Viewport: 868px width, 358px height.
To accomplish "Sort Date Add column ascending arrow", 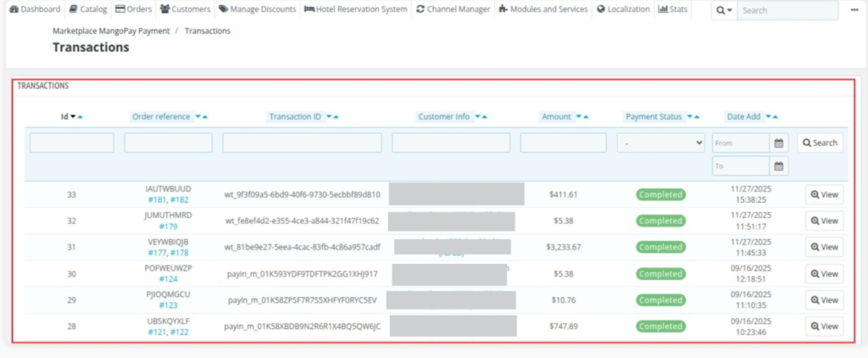I will pyautogui.click(x=776, y=117).
